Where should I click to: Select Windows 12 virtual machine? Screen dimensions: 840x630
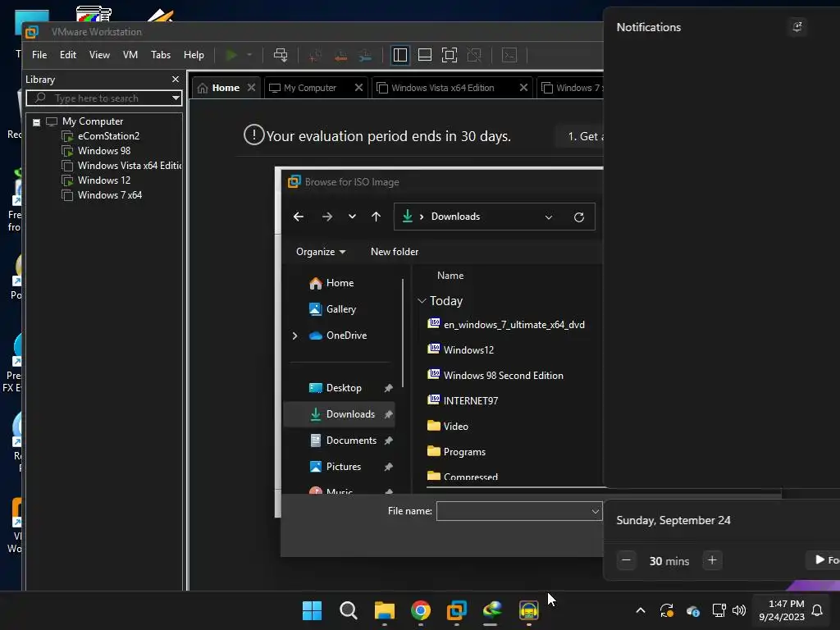click(x=104, y=180)
